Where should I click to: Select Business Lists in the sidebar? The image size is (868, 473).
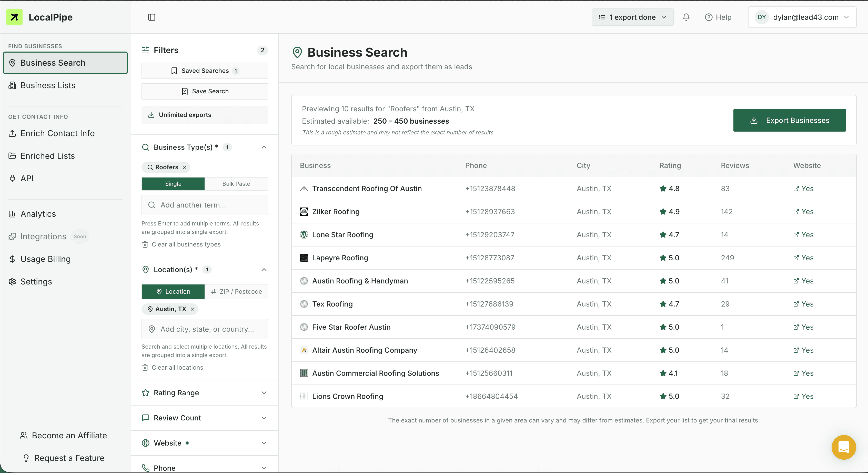click(x=47, y=85)
